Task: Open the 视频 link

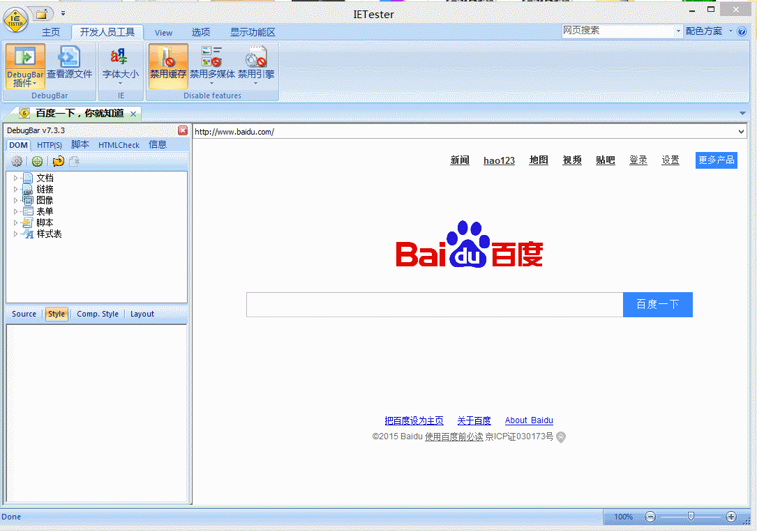Action: click(x=572, y=160)
